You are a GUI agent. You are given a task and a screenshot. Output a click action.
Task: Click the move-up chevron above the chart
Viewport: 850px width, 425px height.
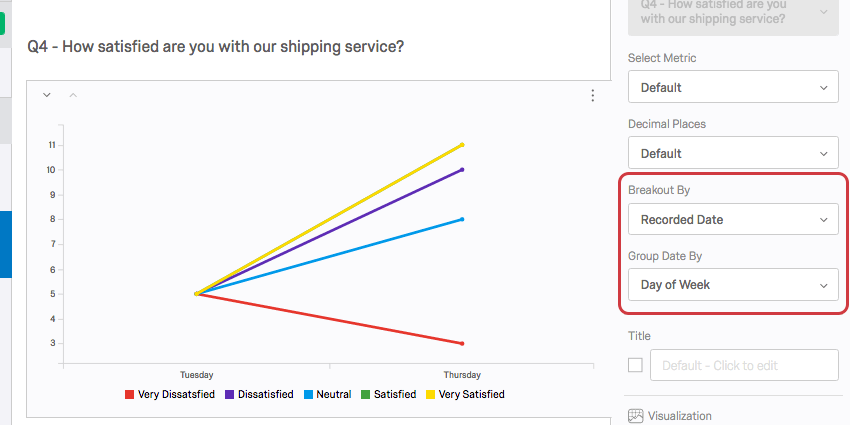coord(72,95)
